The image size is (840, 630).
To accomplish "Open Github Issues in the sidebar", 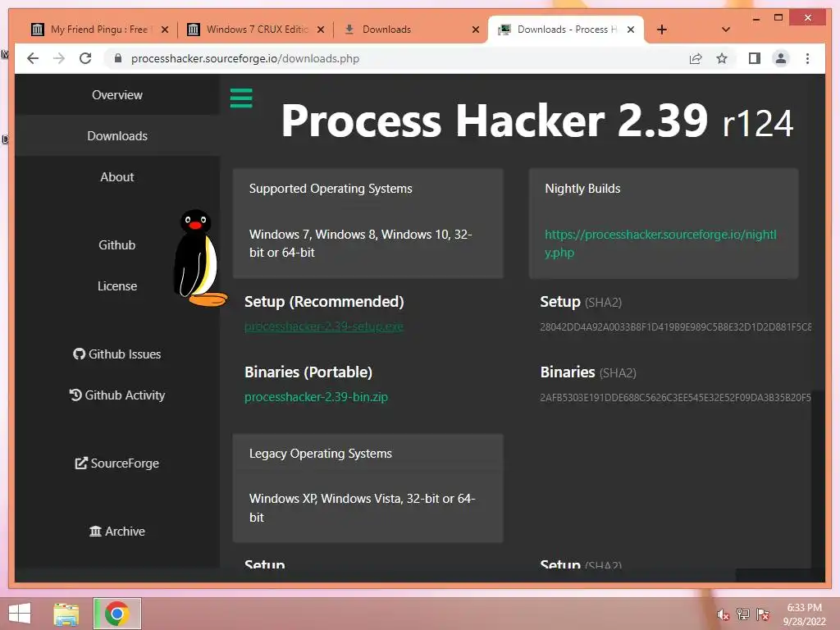I will (117, 354).
